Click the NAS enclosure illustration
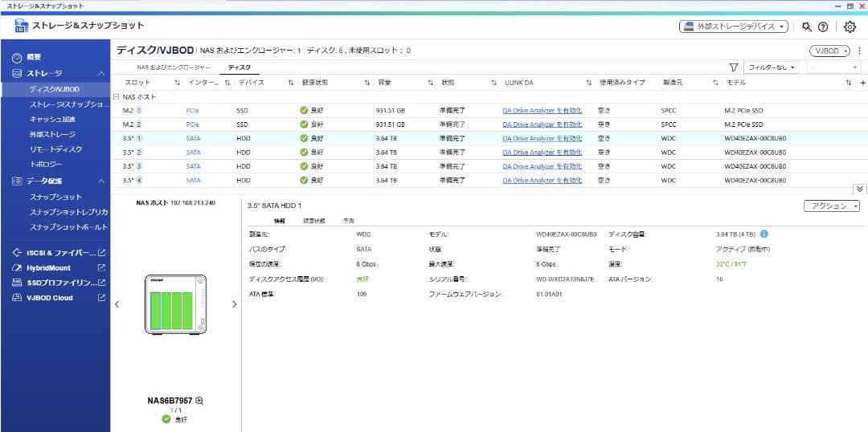This screenshot has width=868, height=432. (175, 304)
